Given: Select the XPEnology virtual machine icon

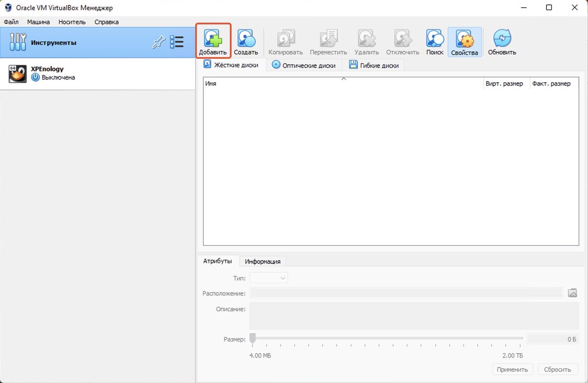Looking at the screenshot, I should 18,73.
